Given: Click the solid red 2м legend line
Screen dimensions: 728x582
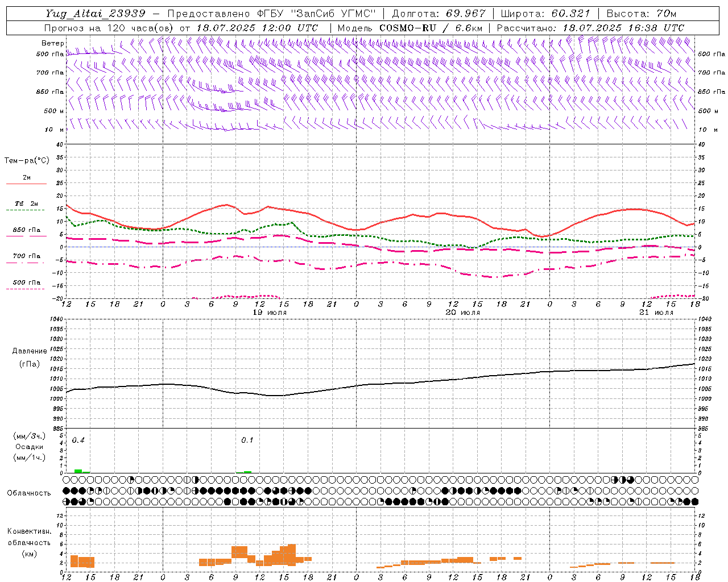Looking at the screenshot, I should point(26,184).
